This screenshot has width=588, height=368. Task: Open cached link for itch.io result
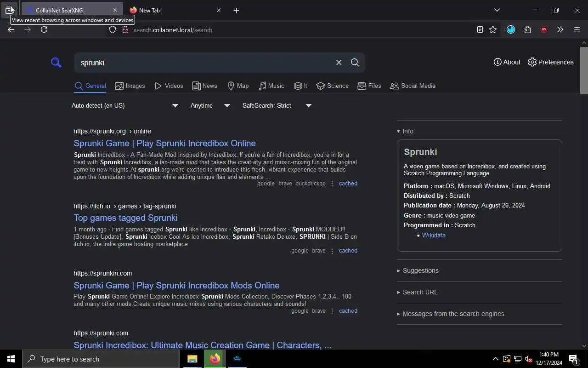[x=348, y=251]
